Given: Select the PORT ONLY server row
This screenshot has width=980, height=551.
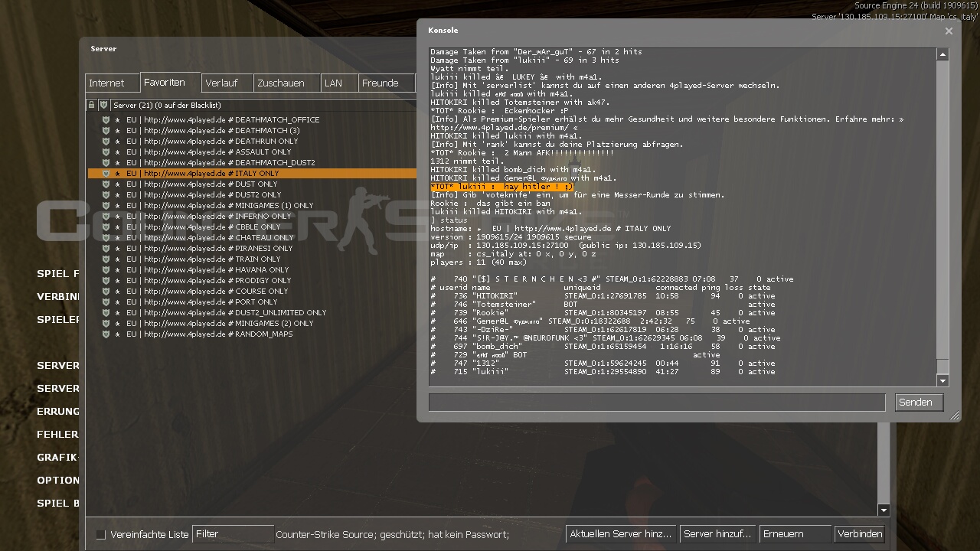Looking at the screenshot, I should point(252,302).
